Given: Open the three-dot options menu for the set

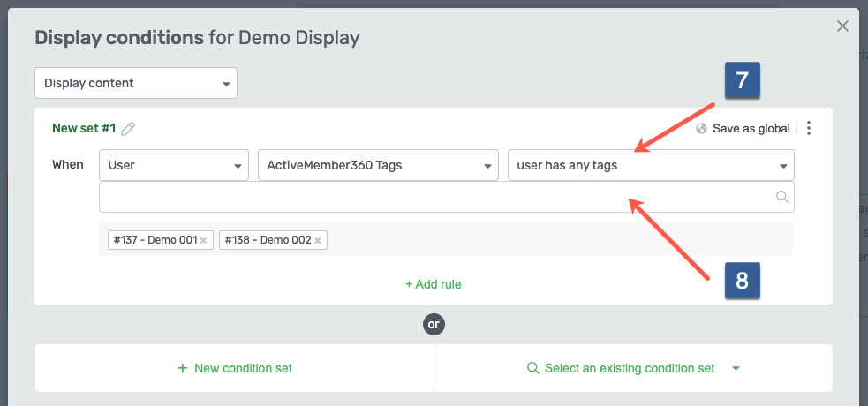Looking at the screenshot, I should tap(809, 128).
